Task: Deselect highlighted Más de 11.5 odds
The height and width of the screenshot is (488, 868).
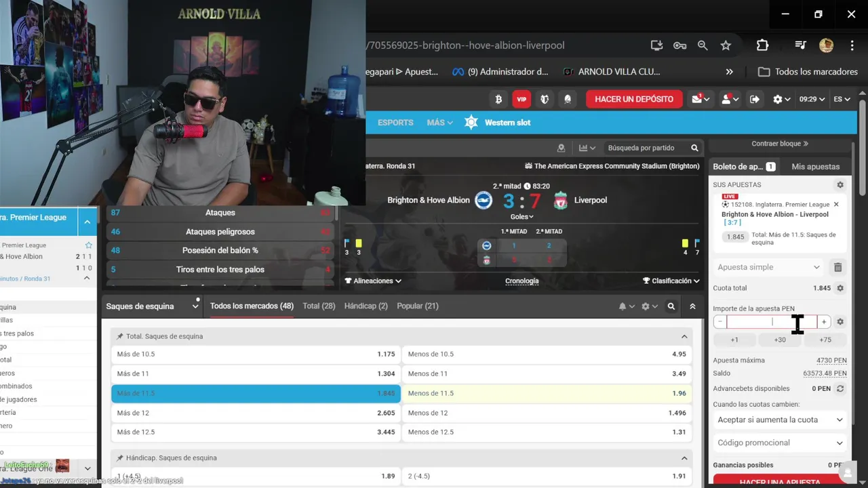Action: point(256,393)
